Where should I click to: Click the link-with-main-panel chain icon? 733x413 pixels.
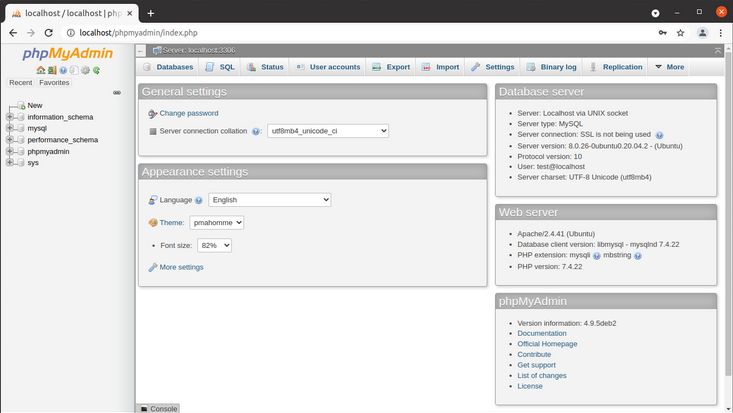coord(117,93)
